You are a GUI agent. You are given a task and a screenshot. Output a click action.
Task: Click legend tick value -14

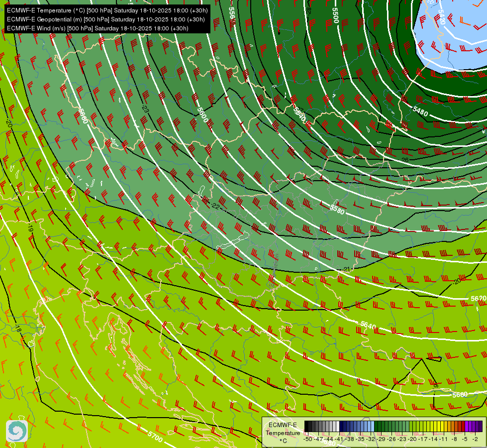[x=433, y=440]
